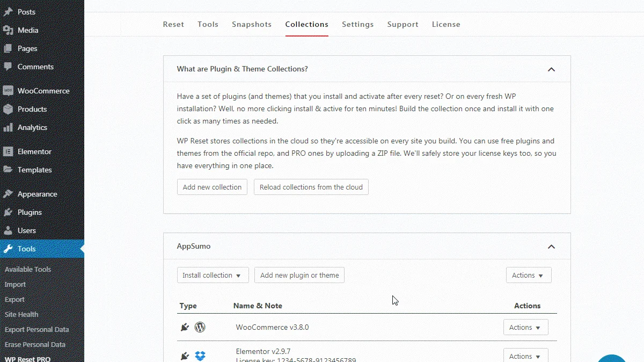Open the Site Health submenu link

point(21,314)
